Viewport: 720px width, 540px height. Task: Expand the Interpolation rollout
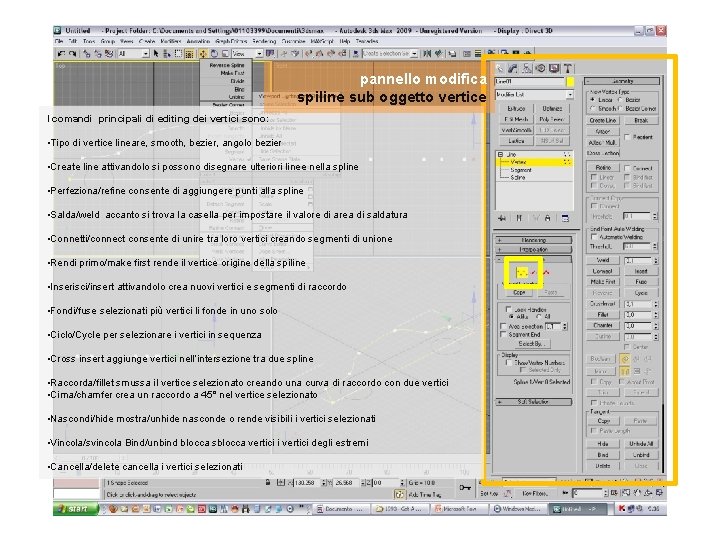click(x=534, y=249)
